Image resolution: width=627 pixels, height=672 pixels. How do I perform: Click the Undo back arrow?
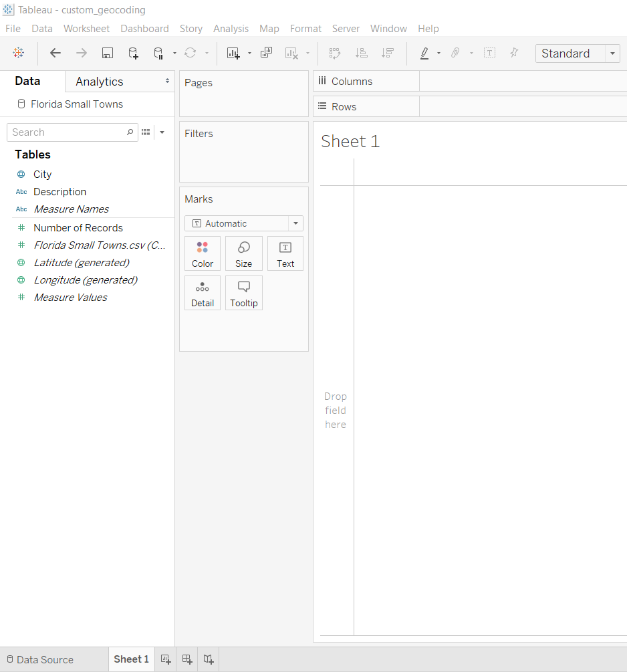coord(55,53)
